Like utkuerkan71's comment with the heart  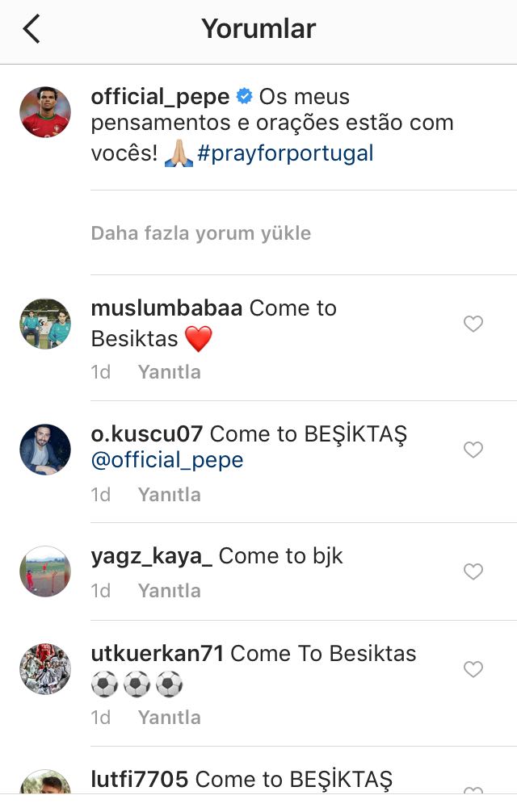pos(473,669)
